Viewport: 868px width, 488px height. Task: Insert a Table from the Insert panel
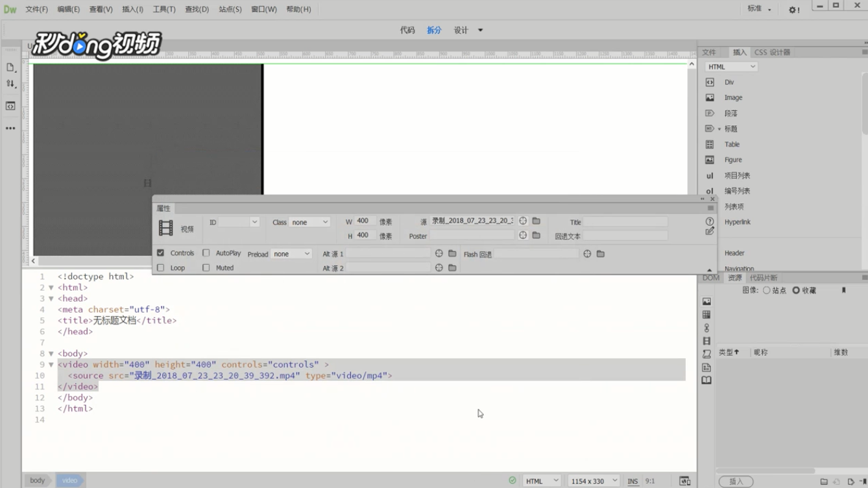[732, 145]
